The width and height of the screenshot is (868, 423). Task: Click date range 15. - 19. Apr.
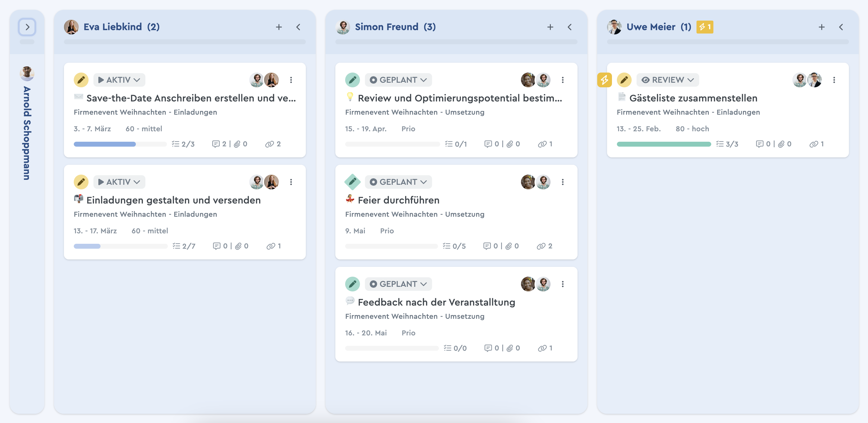pos(366,129)
